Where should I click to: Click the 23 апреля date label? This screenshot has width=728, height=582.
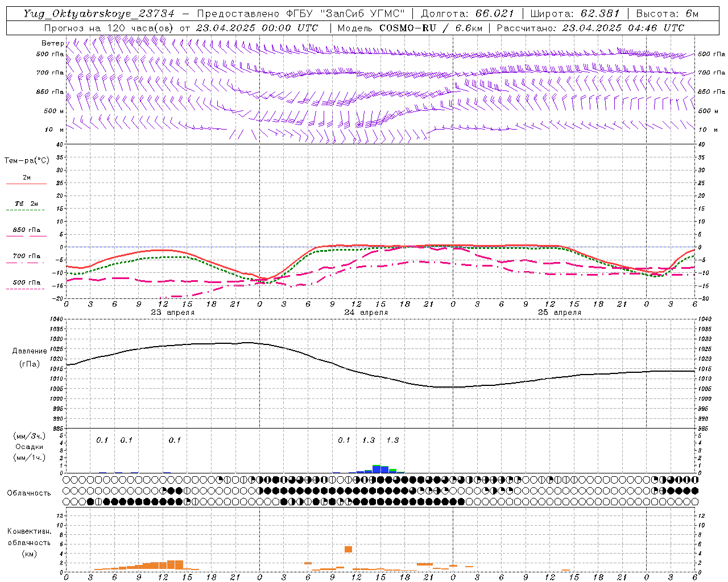tap(172, 313)
